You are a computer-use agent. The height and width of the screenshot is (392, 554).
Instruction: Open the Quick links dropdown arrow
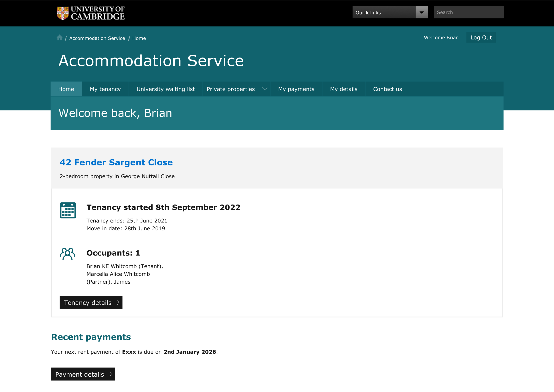[422, 12]
